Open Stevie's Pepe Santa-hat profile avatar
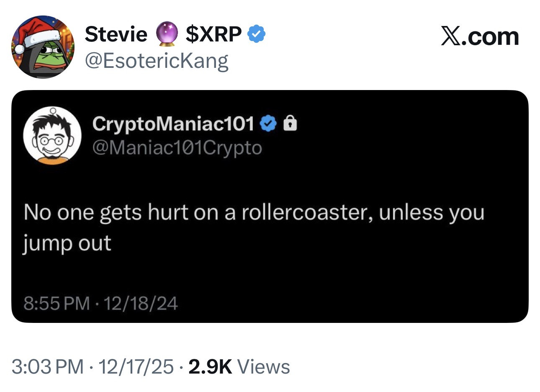Viewport: 540px width, 392px height. click(x=43, y=47)
